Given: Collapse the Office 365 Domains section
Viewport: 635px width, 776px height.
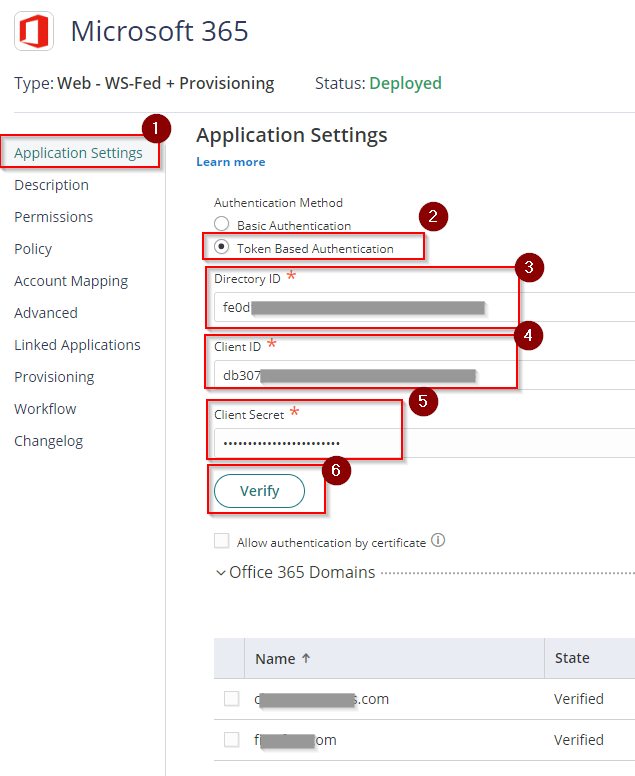Looking at the screenshot, I should click(220, 573).
